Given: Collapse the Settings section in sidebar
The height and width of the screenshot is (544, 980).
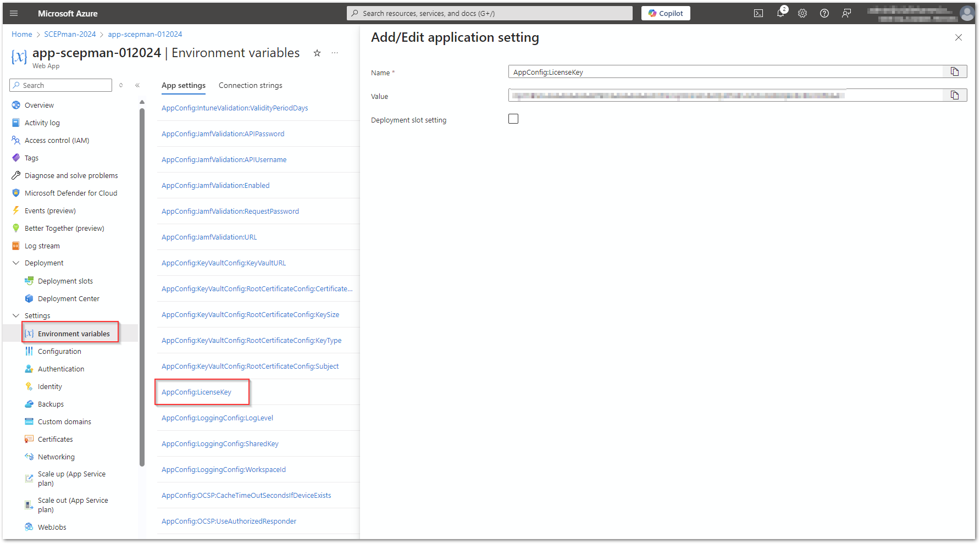Looking at the screenshot, I should (x=16, y=316).
